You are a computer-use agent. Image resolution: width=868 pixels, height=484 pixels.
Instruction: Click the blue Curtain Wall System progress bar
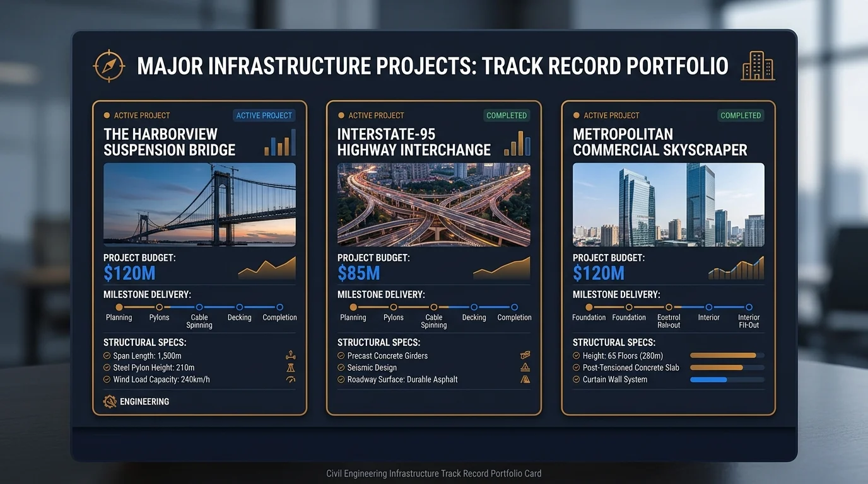click(x=727, y=379)
